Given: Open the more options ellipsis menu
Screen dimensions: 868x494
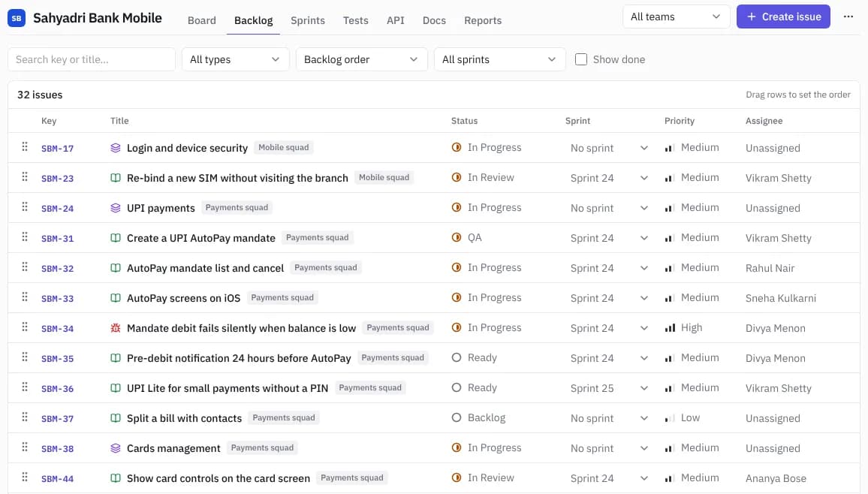Looking at the screenshot, I should [848, 17].
